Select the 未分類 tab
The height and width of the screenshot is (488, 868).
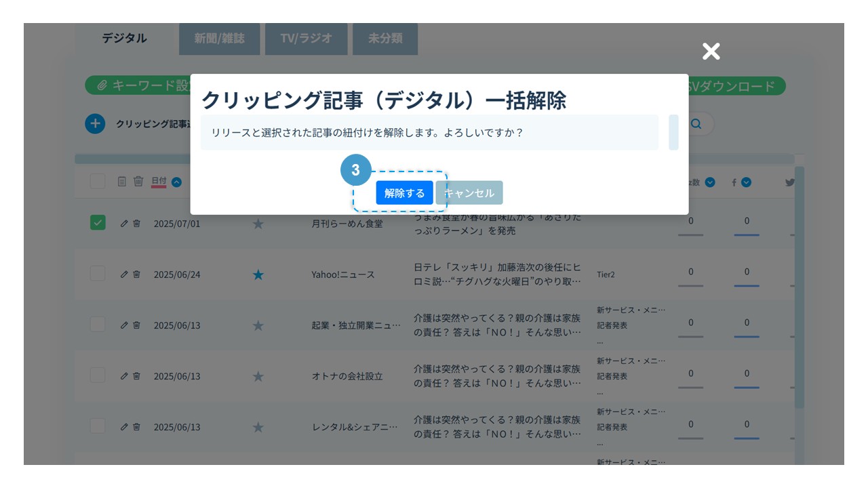pyautogui.click(x=385, y=39)
